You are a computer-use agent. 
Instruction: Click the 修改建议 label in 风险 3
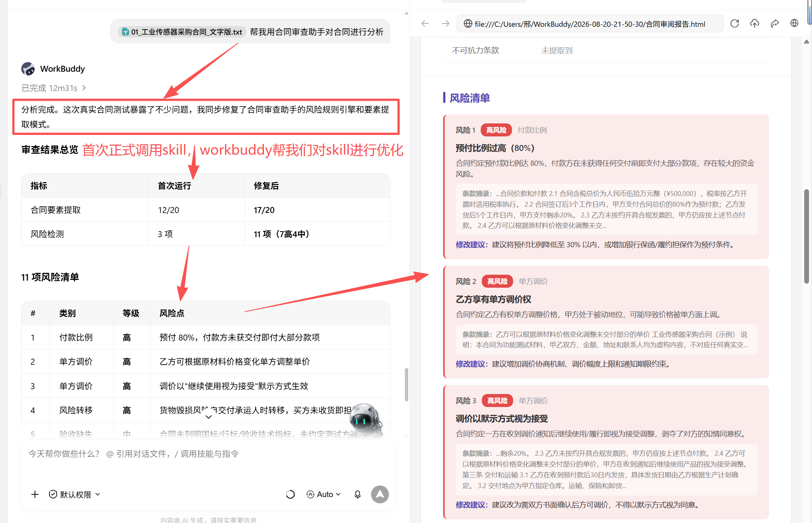[x=472, y=505]
